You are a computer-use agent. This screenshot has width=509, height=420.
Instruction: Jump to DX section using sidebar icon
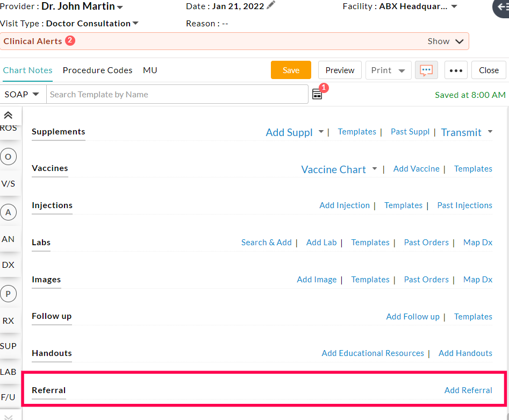point(8,265)
